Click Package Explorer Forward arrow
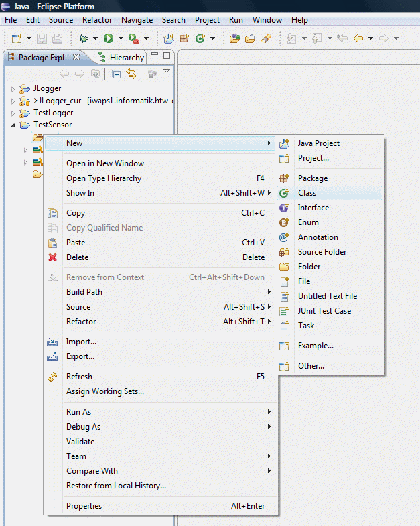This screenshot has height=526, width=420. [x=80, y=74]
